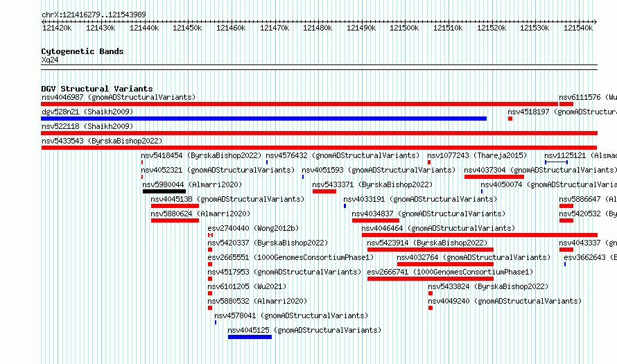Viewport: 617px width, 364px height.
Task: Select nsv5433543 (ByrskaBishop2022) label
Action: pos(102,141)
